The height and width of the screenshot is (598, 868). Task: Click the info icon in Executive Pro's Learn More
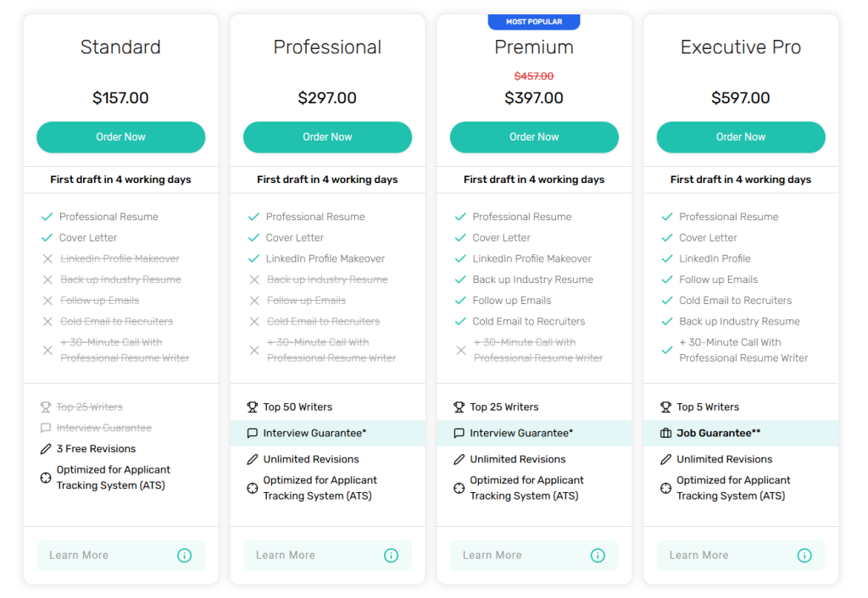(x=804, y=556)
